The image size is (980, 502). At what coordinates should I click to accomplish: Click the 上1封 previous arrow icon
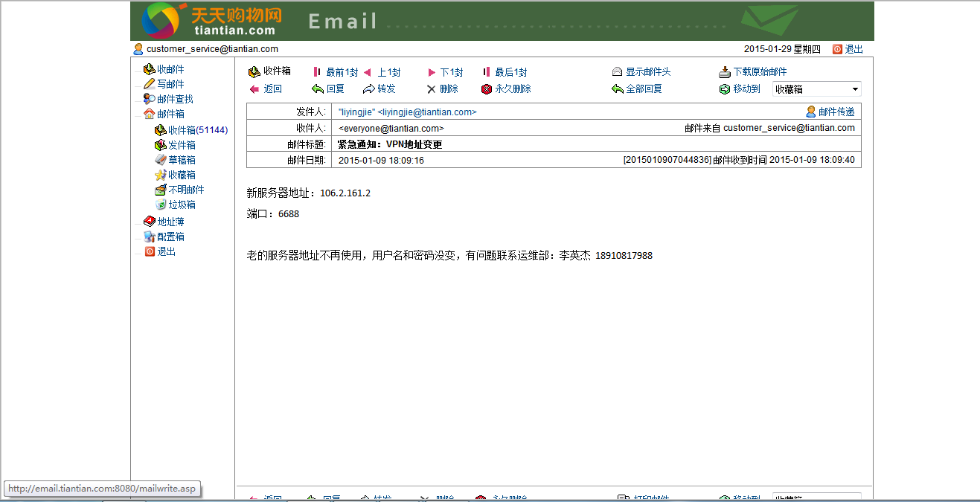[367, 73]
